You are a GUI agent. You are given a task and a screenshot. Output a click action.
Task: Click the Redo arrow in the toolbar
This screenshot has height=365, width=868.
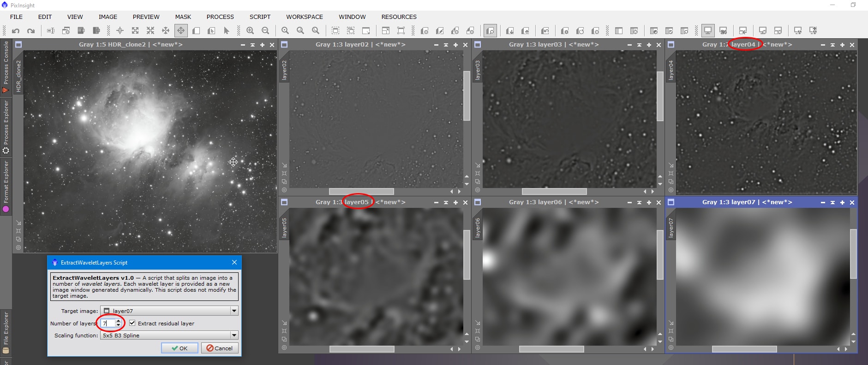pyautogui.click(x=31, y=31)
